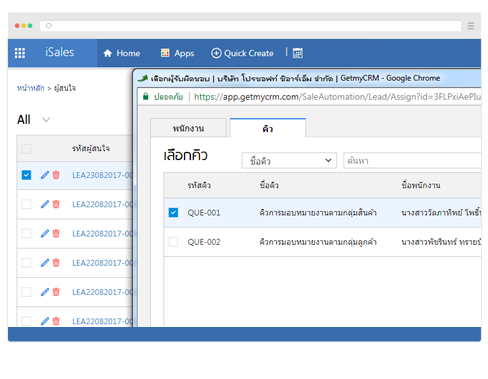The width and height of the screenshot is (488, 379).
Task: Click the mock browser's empty address bar
Action: (x=250, y=26)
